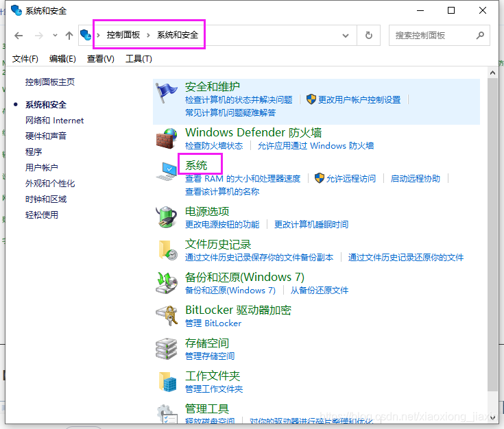Click the Back arrow navigation button
504x429 pixels.
(19, 36)
